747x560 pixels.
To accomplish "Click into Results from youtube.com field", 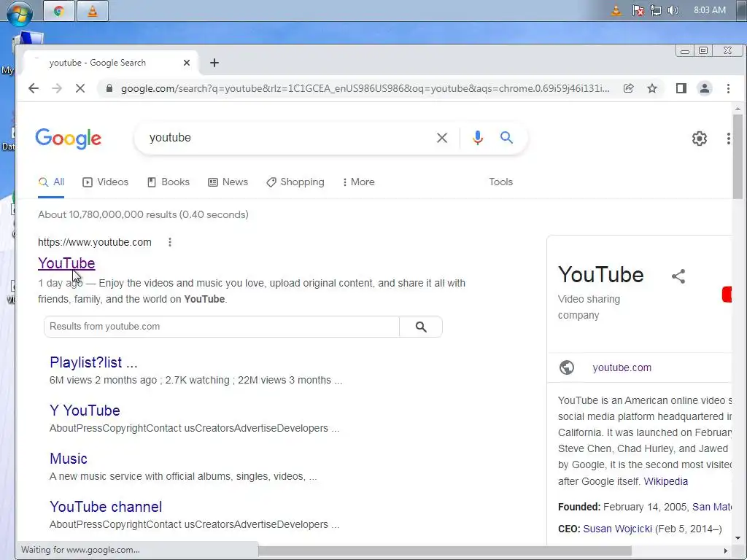I will coord(222,327).
